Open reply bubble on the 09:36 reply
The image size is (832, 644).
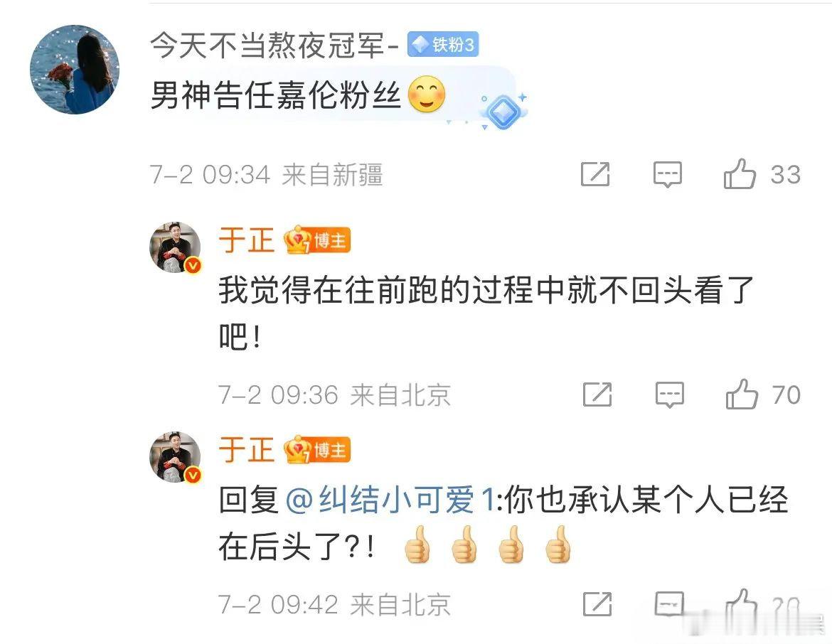670,394
